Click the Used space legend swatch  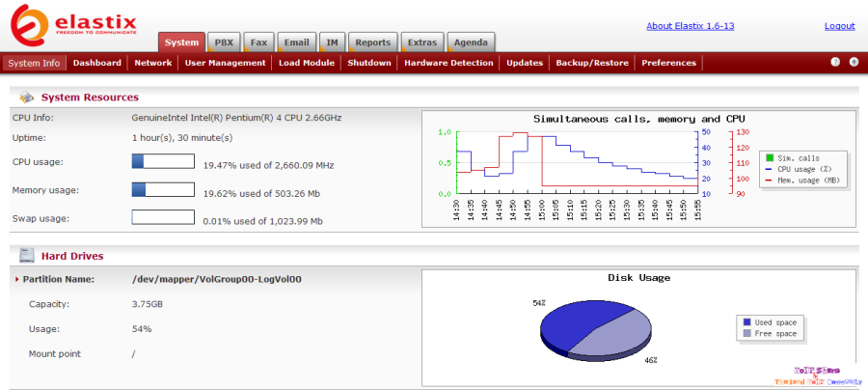click(x=744, y=321)
